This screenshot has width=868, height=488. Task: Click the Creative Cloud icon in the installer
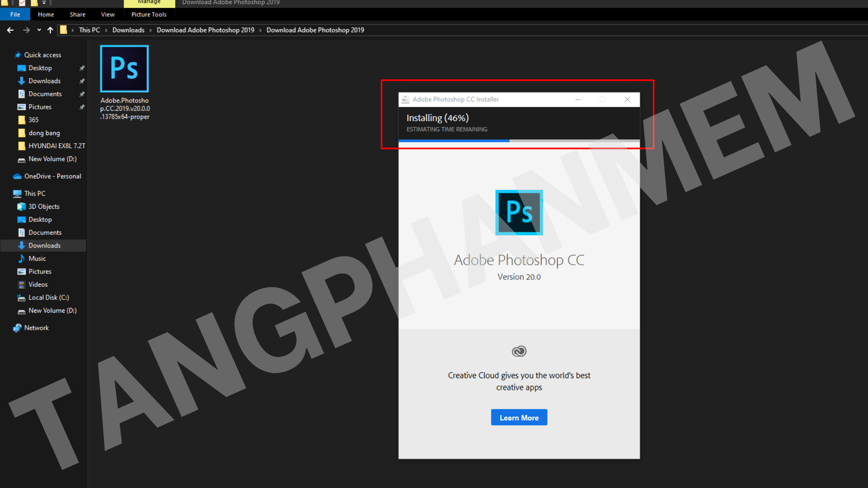(x=519, y=351)
